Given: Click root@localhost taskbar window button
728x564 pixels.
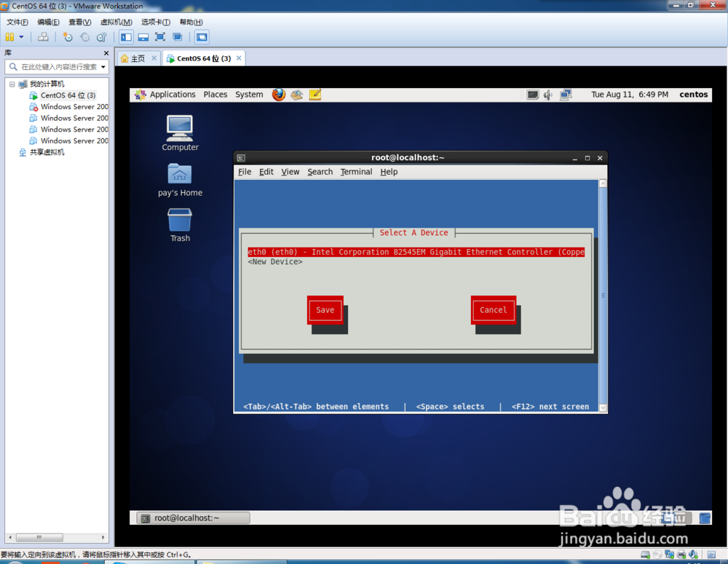Looking at the screenshot, I should point(193,518).
